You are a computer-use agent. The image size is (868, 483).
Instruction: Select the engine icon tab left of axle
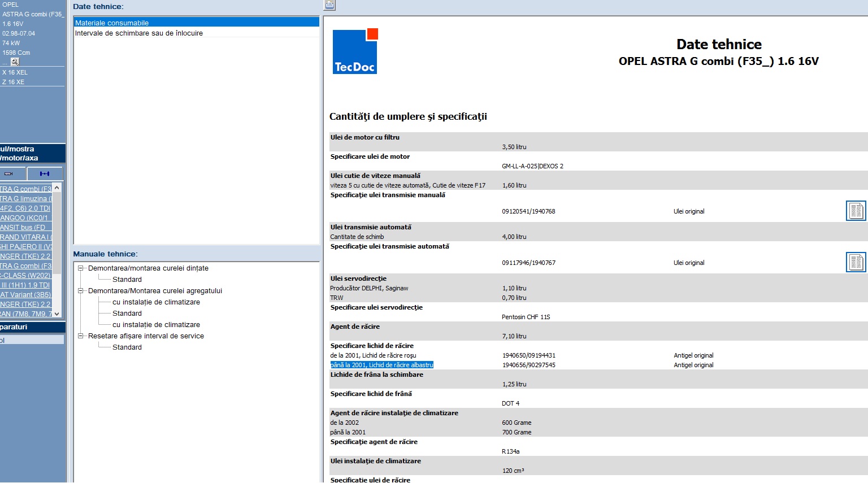[x=9, y=173]
